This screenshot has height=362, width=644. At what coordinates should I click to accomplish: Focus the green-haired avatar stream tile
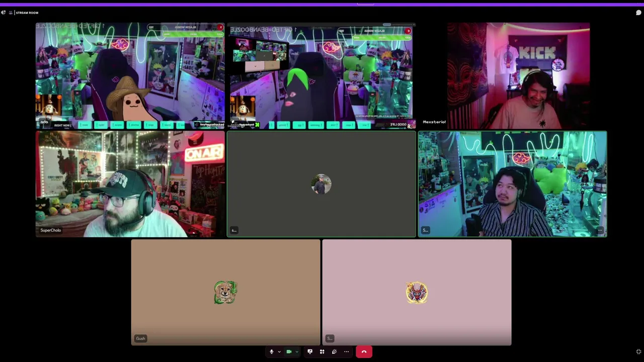[x=321, y=75]
